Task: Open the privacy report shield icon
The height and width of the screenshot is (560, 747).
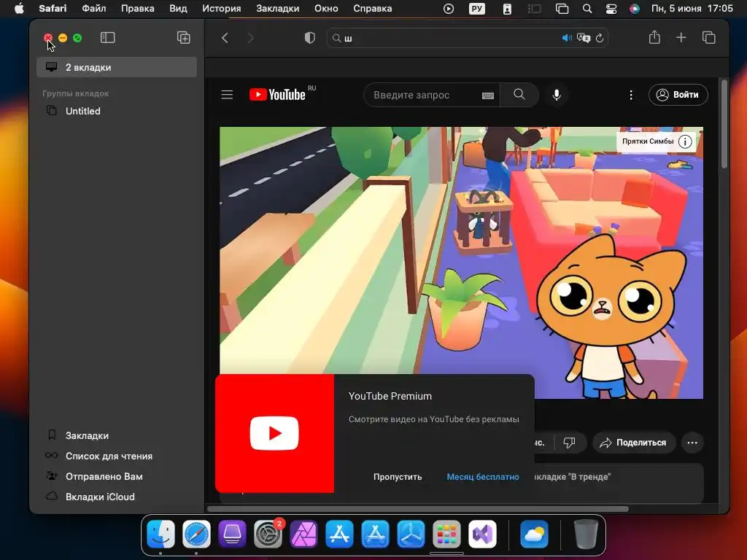Action: [309, 38]
